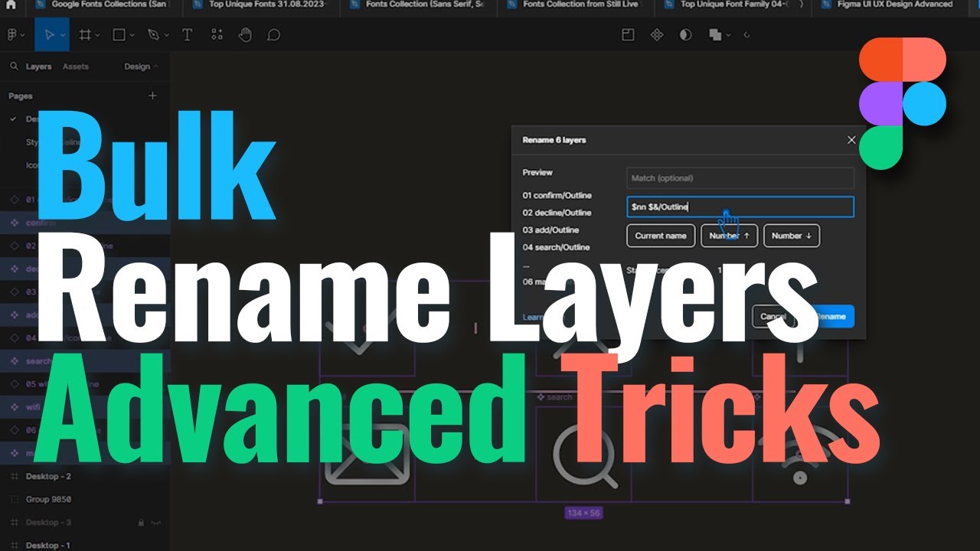The height and width of the screenshot is (551, 980).
Task: Expand the Pen tool dropdown arrow
Action: click(165, 36)
